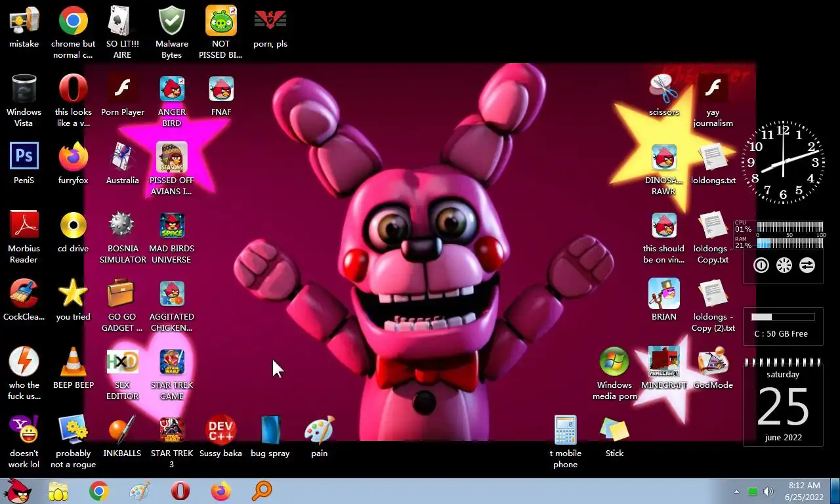Open the furryfox Firefox shortcut
The height and width of the screenshot is (504, 840).
tap(73, 157)
